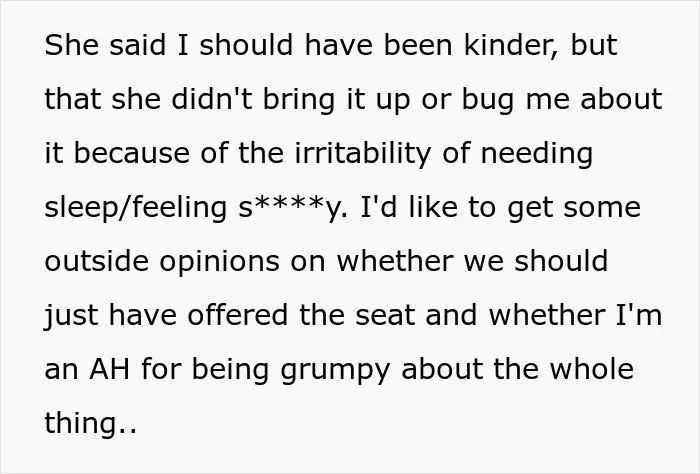Click the final word "thing.."
This screenshot has height=474, width=700.
pyautogui.click(x=90, y=423)
